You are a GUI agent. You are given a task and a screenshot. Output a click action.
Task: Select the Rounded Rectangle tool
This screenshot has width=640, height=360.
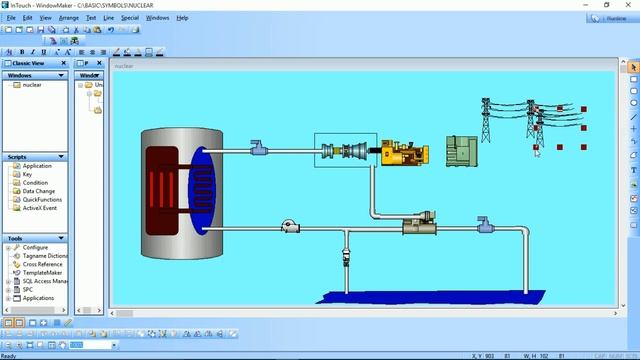pyautogui.click(x=633, y=91)
